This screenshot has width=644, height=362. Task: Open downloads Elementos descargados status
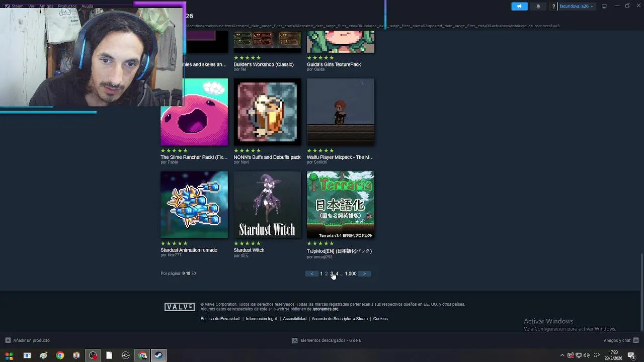pos(327,340)
